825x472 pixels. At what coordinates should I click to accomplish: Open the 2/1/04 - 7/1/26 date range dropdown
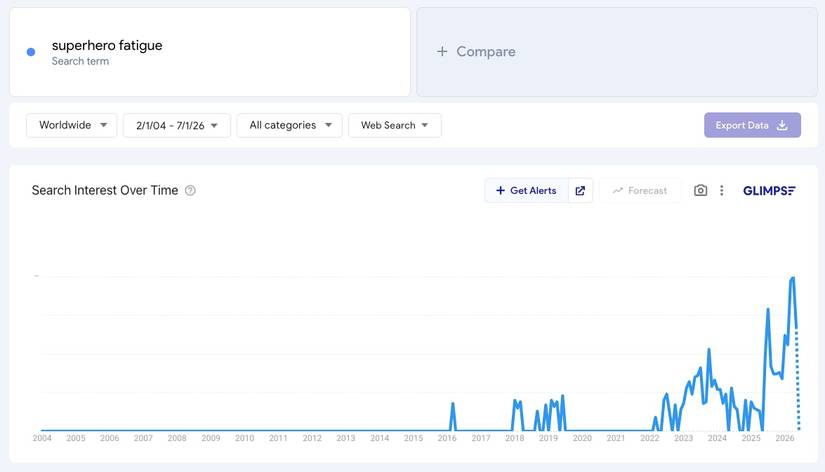tap(177, 125)
